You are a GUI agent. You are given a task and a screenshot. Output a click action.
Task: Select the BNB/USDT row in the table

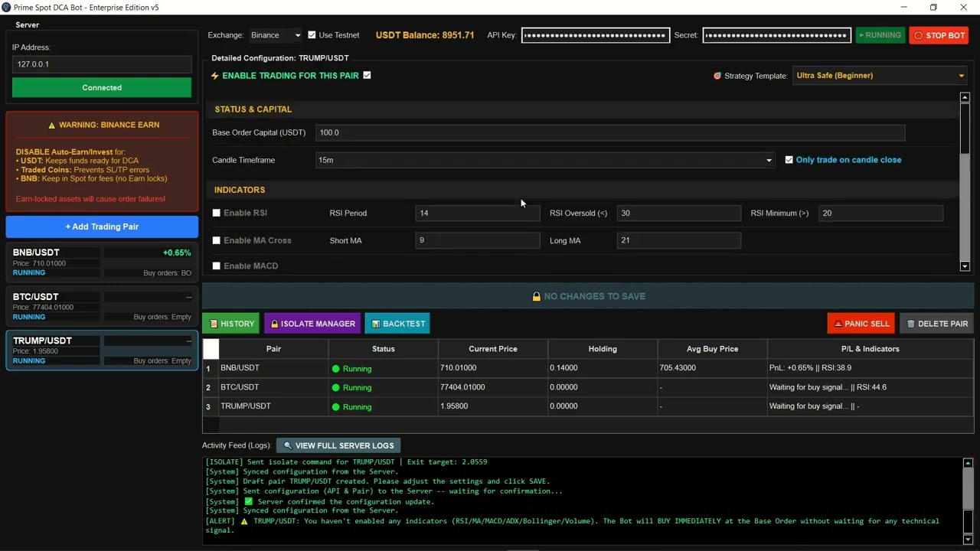[588, 368]
